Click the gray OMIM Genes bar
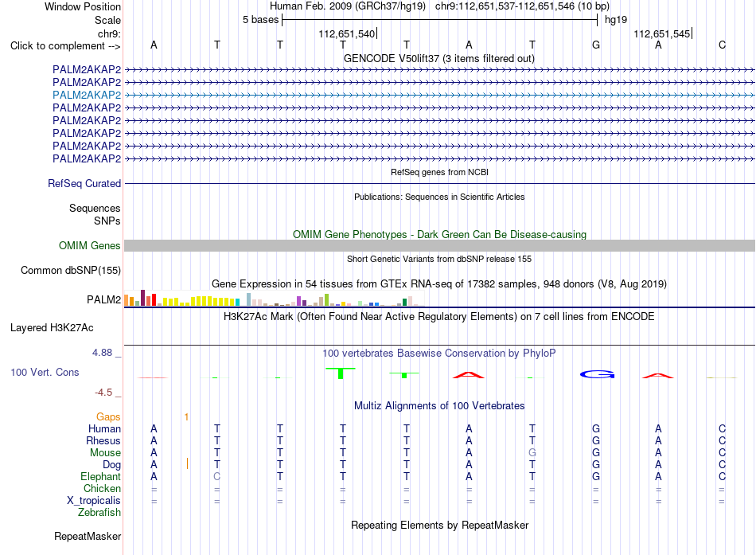This screenshot has width=756, height=555. click(x=439, y=245)
